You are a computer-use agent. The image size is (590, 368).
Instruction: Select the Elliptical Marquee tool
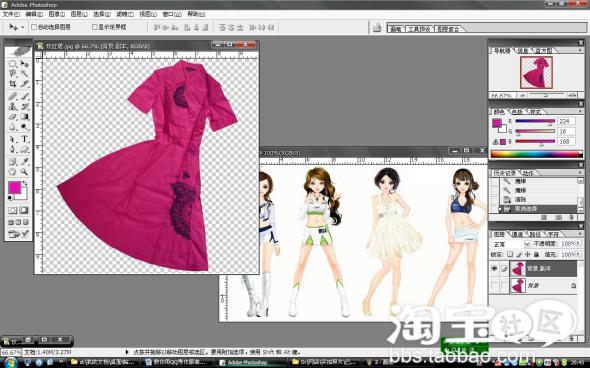13,64
